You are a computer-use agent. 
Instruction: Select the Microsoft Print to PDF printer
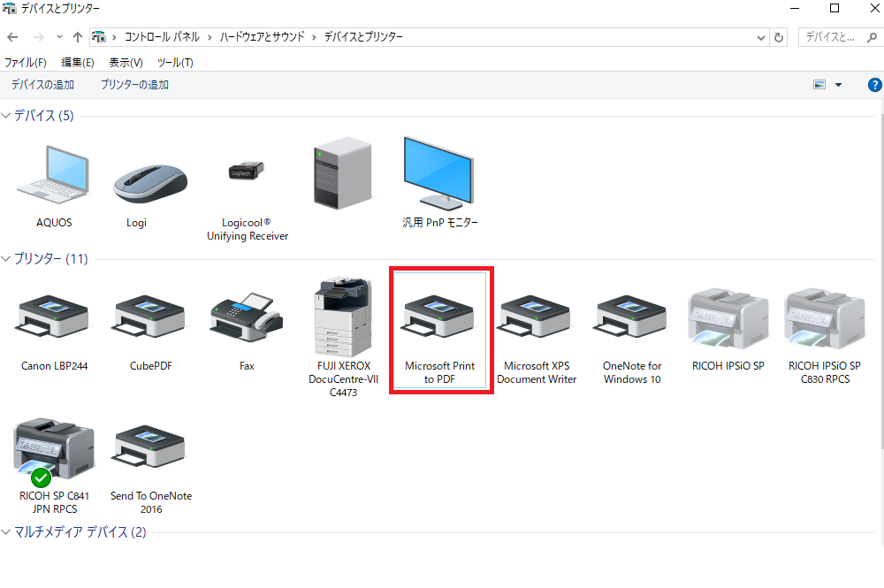coord(439,331)
